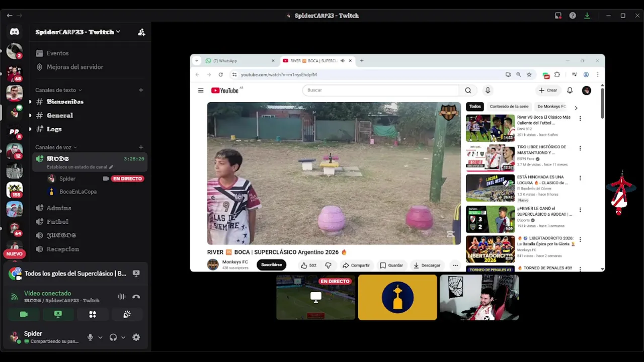This screenshot has height=362, width=644.
Task: Click the YouTube search magnifier button
Action: click(x=468, y=90)
